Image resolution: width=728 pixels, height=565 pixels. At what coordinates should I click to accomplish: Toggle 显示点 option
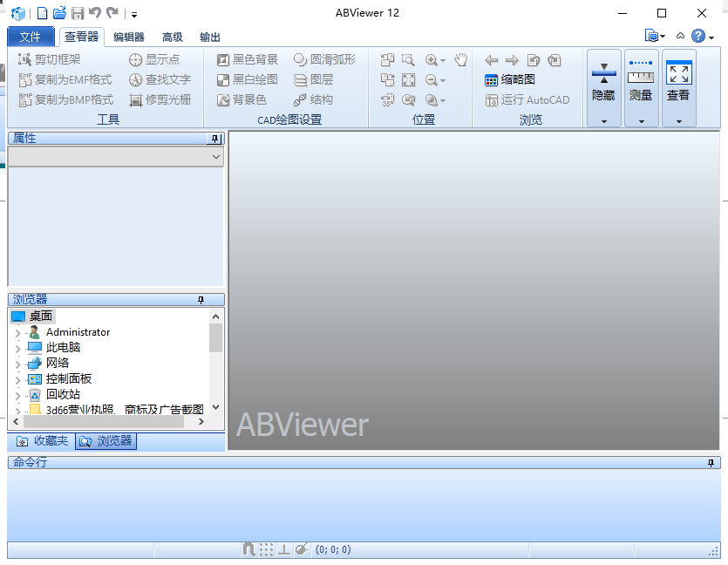pos(154,59)
